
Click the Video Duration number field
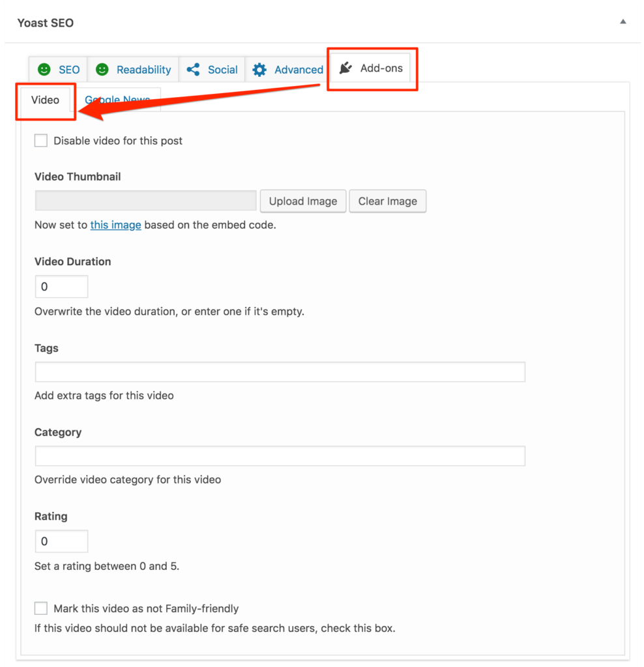coord(62,287)
